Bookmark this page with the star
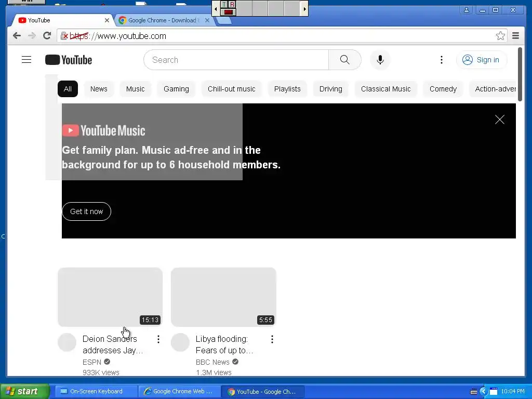 click(x=500, y=36)
